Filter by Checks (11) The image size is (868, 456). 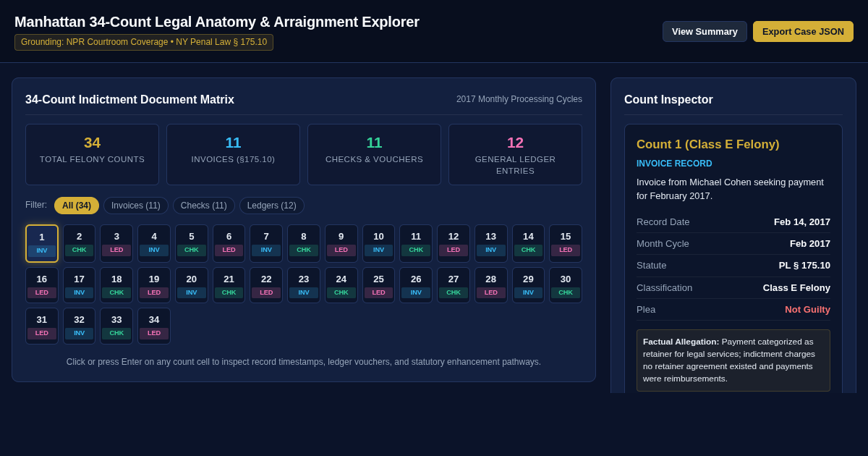(x=204, y=206)
